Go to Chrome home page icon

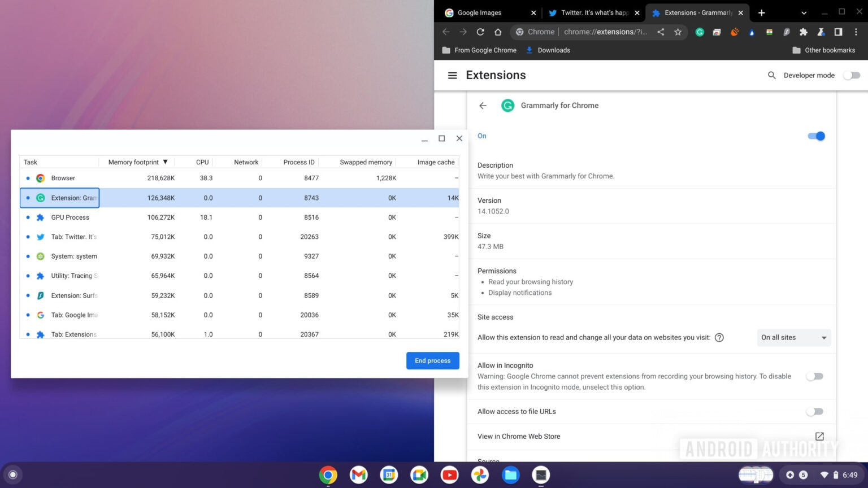pyautogui.click(x=498, y=32)
